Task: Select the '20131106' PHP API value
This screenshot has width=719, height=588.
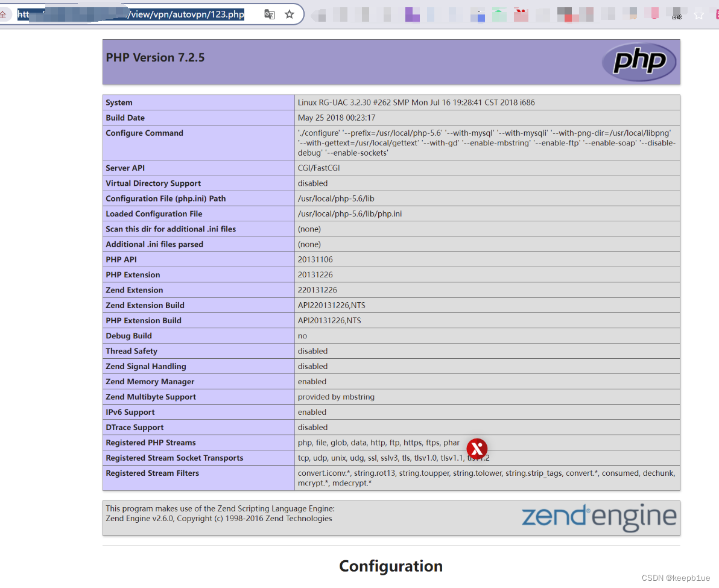Action: point(315,259)
